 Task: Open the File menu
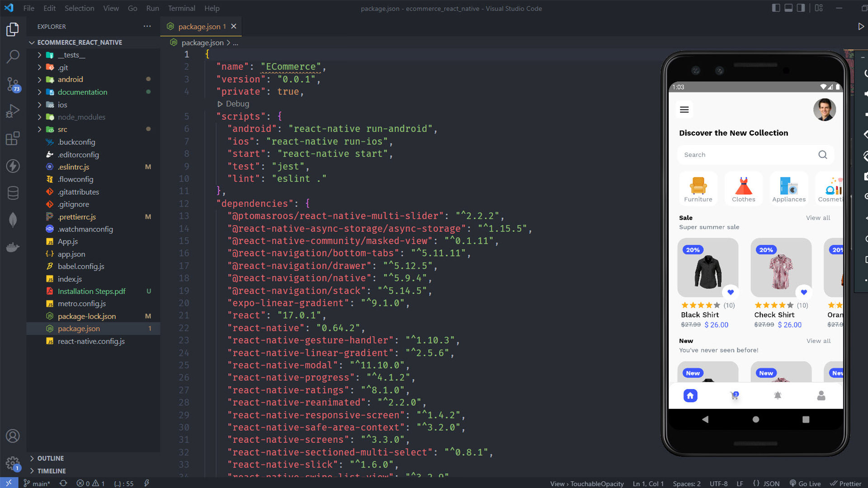click(28, 8)
